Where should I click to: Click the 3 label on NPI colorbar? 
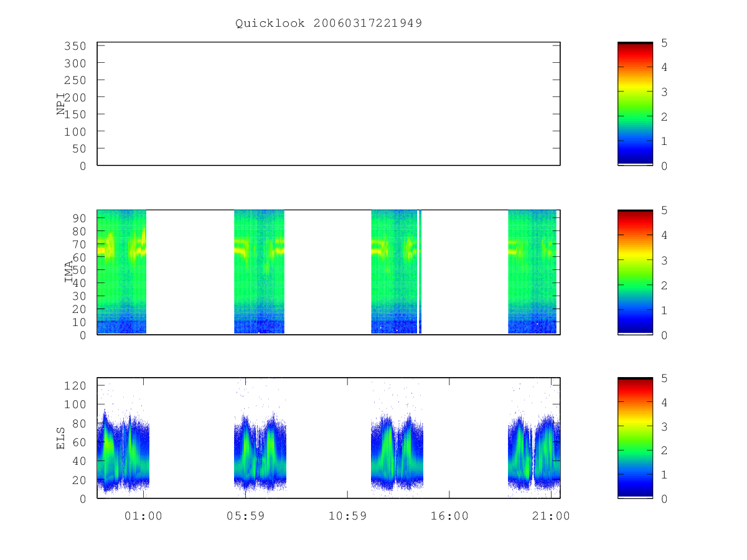664,92
